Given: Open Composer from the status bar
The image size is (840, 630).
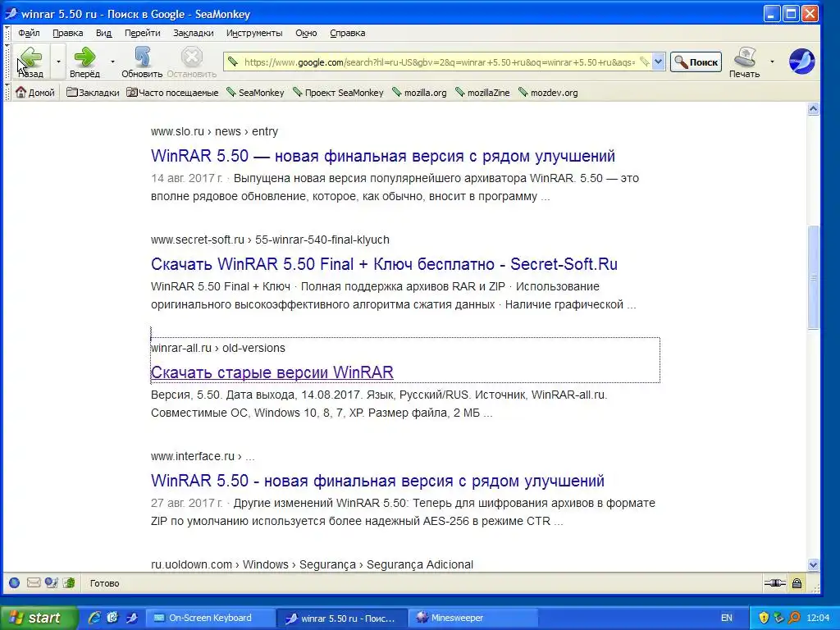Looking at the screenshot, I should click(69, 583).
